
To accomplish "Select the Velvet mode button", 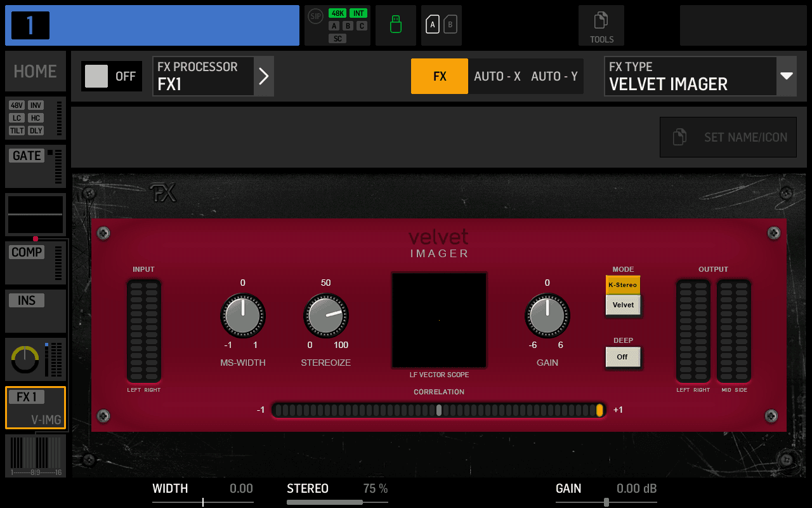I will [623, 305].
